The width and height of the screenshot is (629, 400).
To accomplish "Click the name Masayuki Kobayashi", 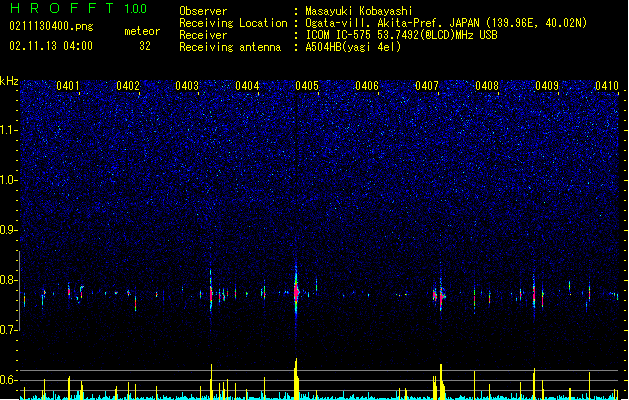I will pos(359,11).
